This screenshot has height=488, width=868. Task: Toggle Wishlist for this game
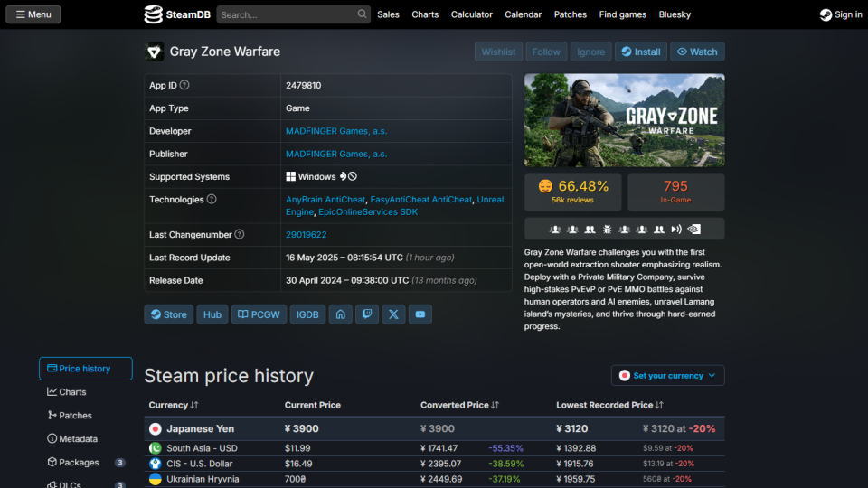(x=498, y=52)
